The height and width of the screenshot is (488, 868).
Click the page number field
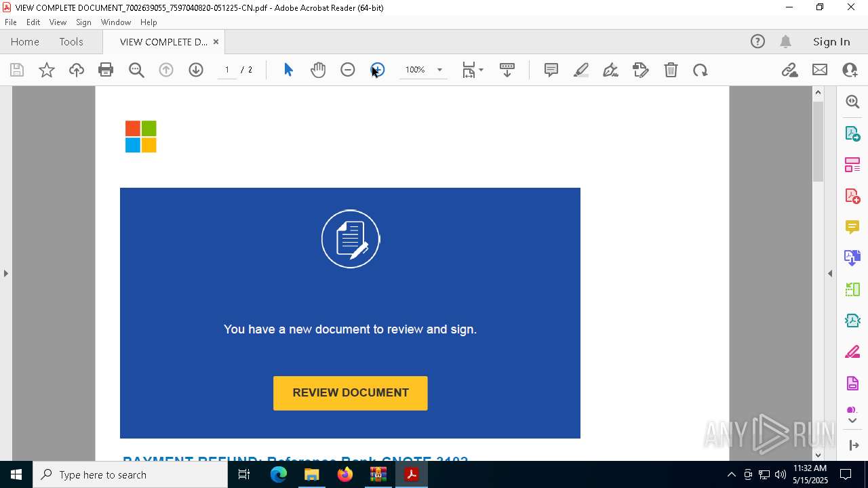[x=227, y=70]
